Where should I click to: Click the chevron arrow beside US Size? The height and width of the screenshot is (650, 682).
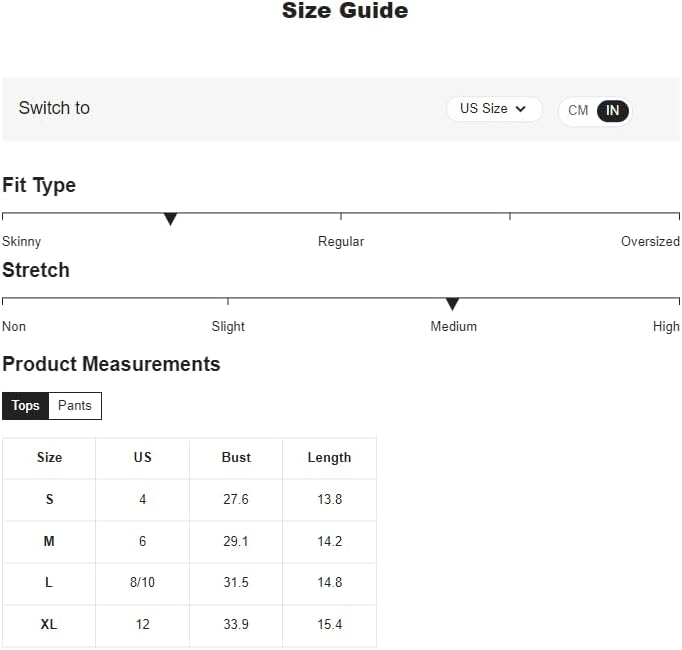(x=520, y=109)
